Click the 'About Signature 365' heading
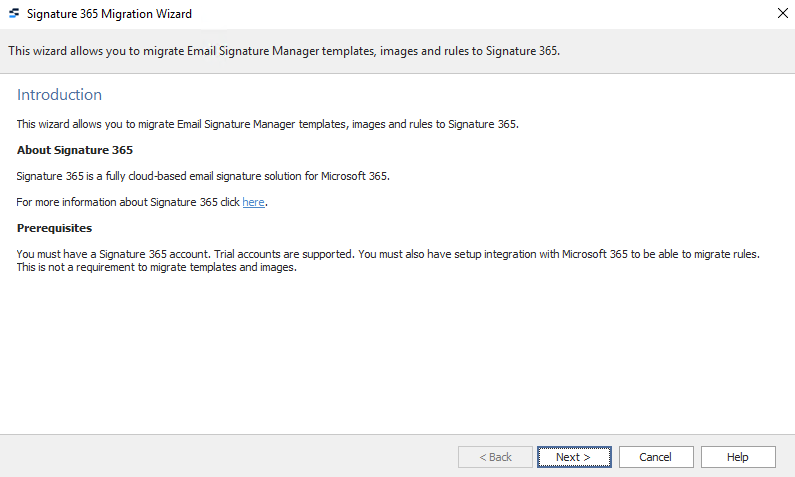Viewport: 795px width, 477px height. 75,150
